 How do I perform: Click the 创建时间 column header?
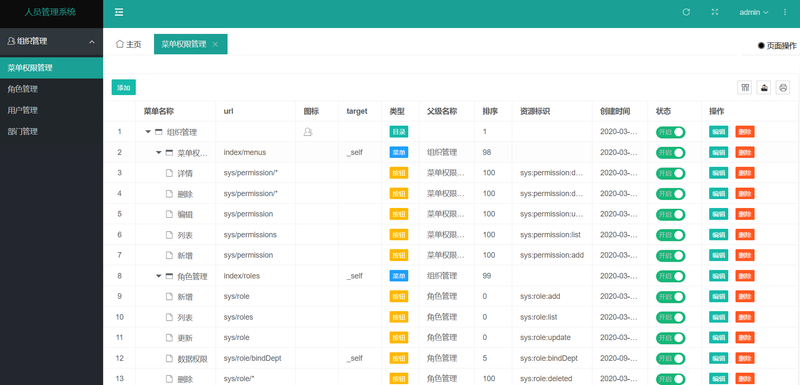coord(615,111)
